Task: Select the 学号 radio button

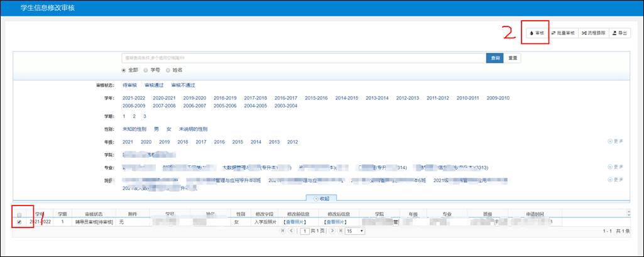Action: (146, 70)
